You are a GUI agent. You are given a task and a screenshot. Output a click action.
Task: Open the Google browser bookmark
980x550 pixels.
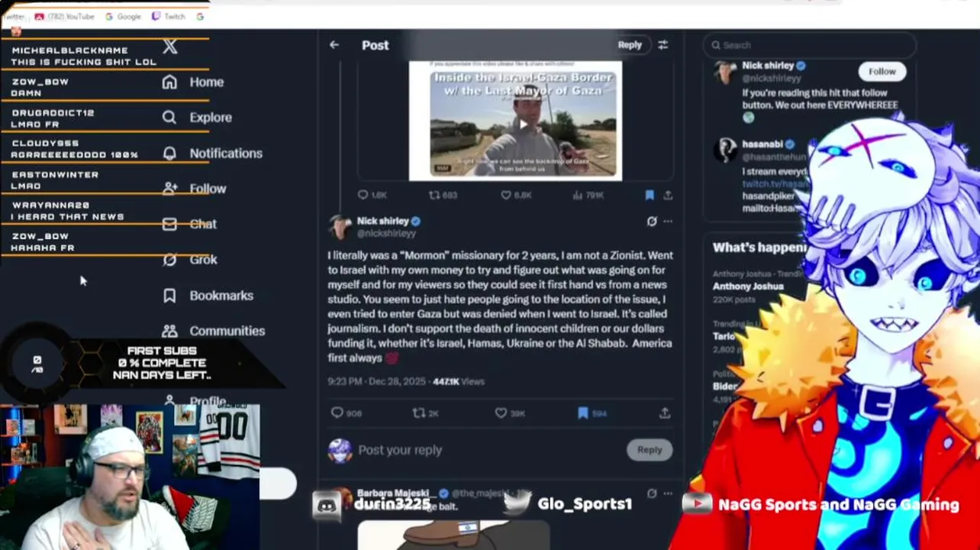click(123, 16)
